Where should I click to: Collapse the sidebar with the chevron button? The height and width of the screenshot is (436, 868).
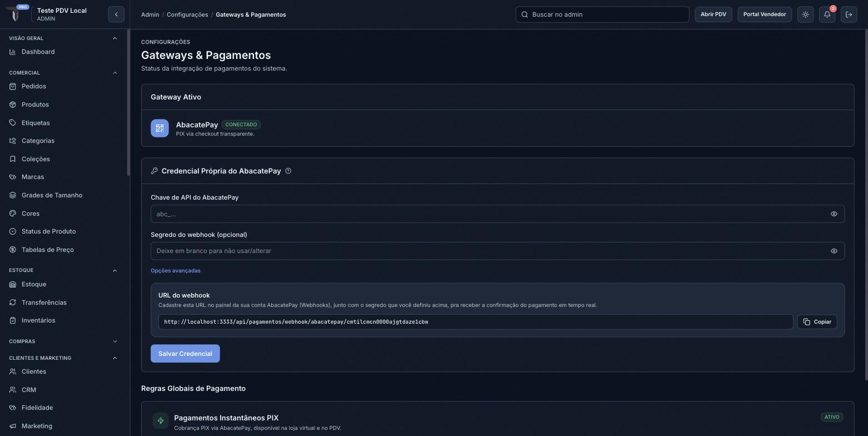(x=116, y=14)
